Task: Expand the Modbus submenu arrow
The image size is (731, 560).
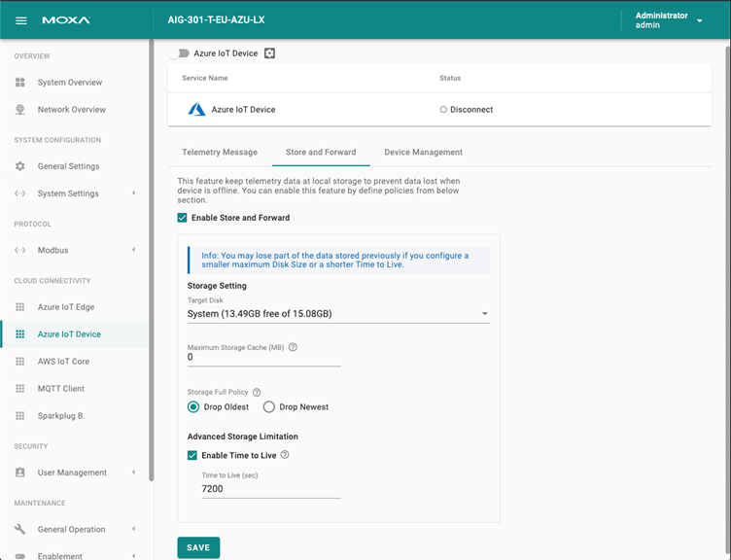Action: coord(134,250)
